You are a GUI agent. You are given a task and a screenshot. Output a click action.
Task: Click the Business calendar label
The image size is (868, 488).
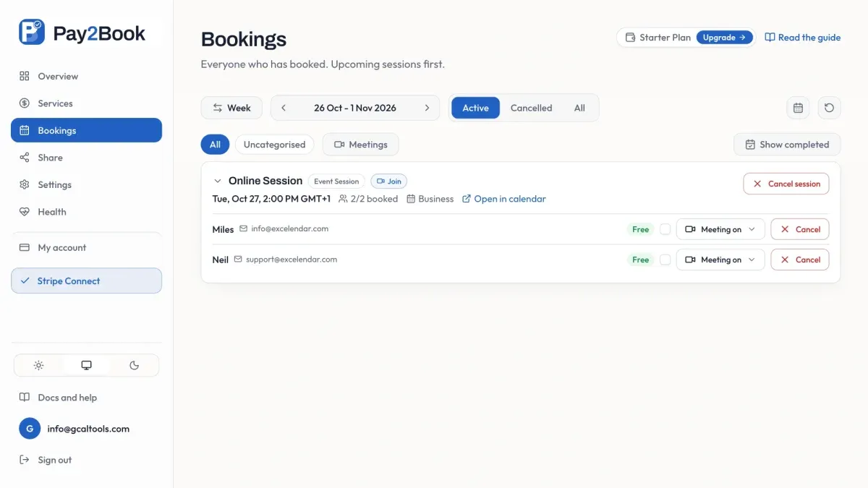click(x=430, y=199)
